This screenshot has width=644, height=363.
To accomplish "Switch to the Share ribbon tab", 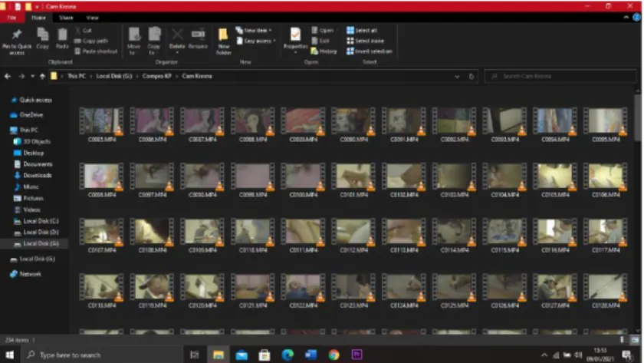I will click(66, 18).
